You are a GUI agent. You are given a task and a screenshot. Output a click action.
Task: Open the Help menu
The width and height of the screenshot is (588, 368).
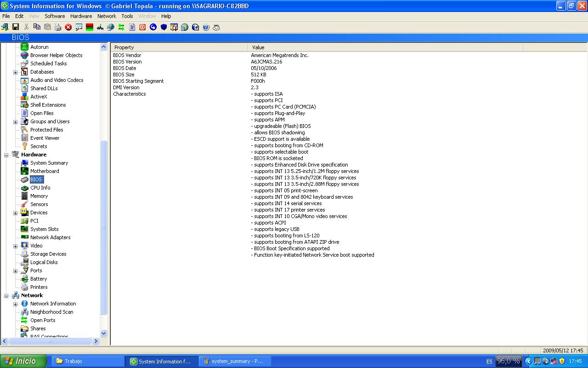(x=166, y=16)
